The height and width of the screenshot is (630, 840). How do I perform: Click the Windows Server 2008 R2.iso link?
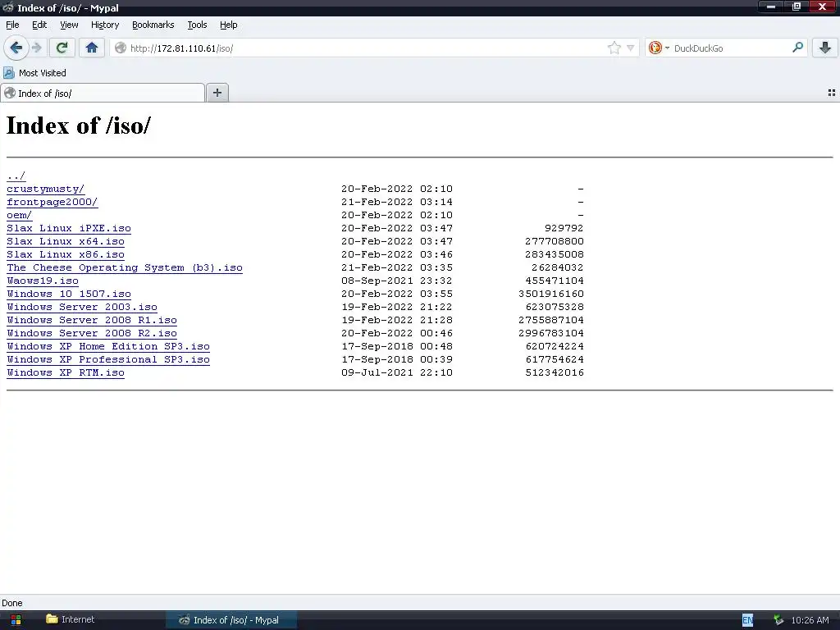pos(92,333)
